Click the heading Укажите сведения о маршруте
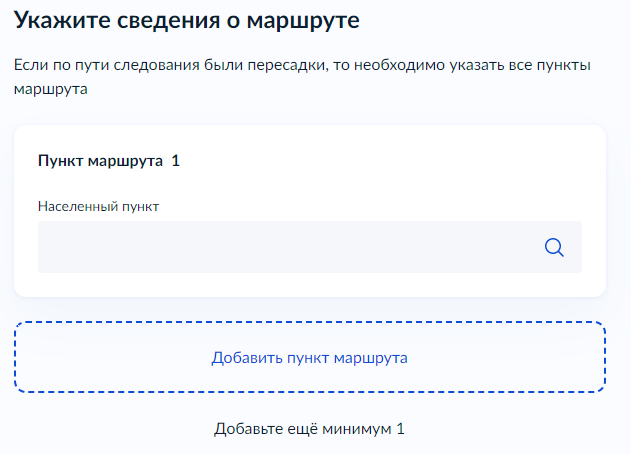The image size is (631, 454). 186,19
